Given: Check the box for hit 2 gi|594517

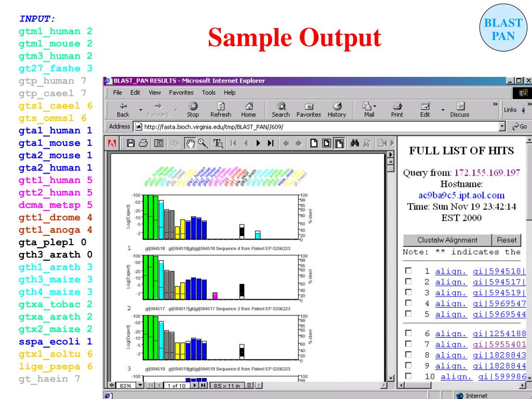Looking at the screenshot, I should (408, 282).
